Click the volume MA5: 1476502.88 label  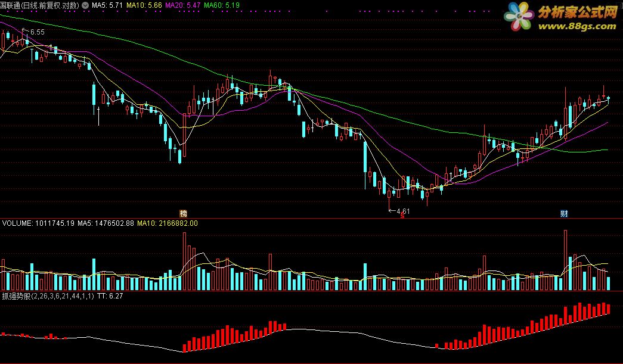pyautogui.click(x=106, y=223)
